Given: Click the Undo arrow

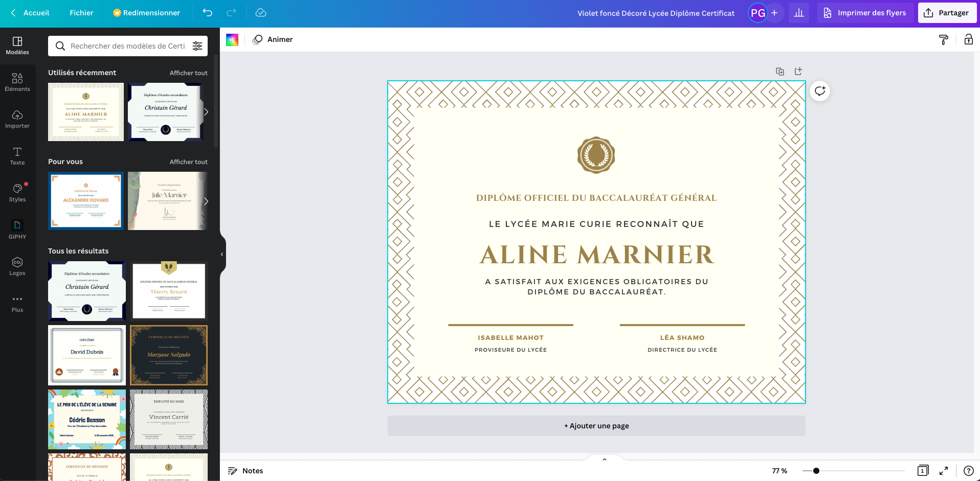Looking at the screenshot, I should coord(207,12).
